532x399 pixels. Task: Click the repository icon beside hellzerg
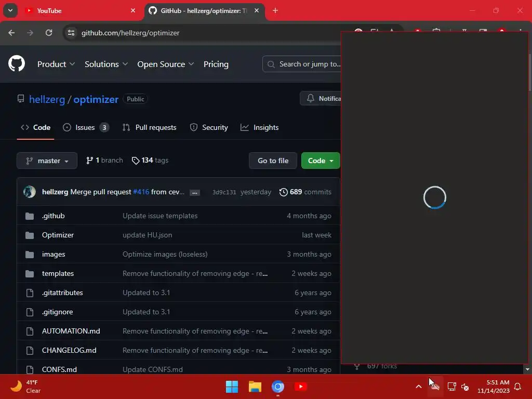[x=21, y=99]
